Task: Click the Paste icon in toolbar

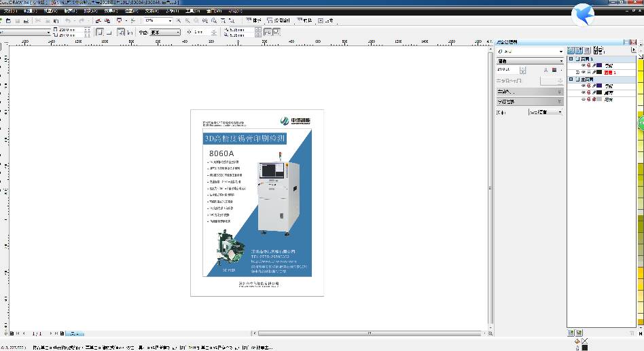Action: tap(56, 20)
